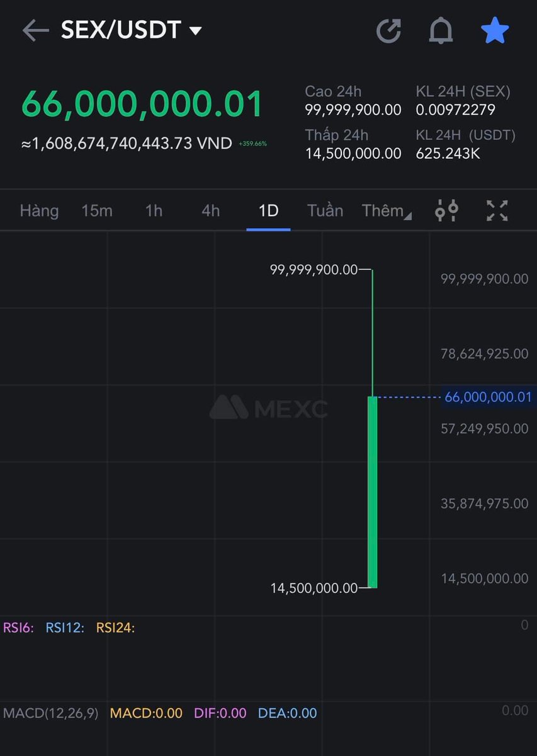Refresh the SEX/USDT market data
The image size is (537, 756).
(390, 30)
